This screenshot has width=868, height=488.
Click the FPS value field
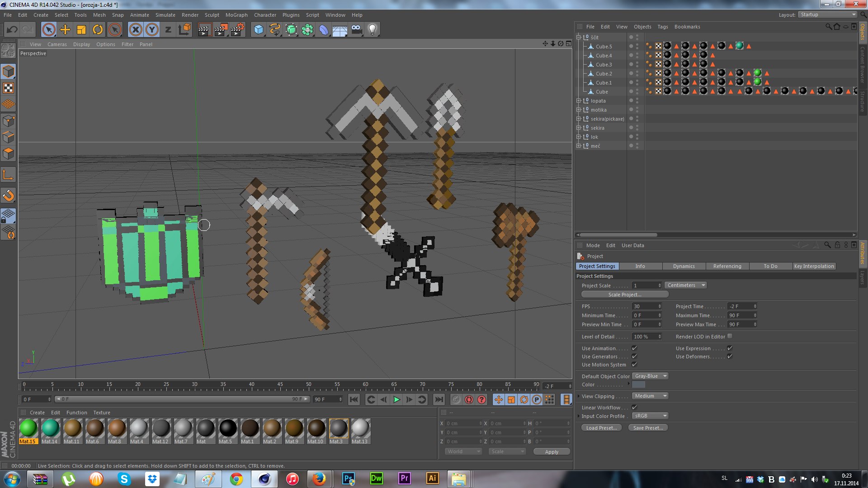pos(647,306)
